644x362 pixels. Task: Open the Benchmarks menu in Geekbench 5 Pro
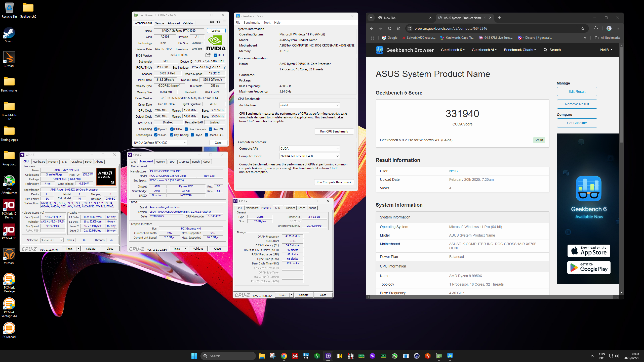[252, 23]
